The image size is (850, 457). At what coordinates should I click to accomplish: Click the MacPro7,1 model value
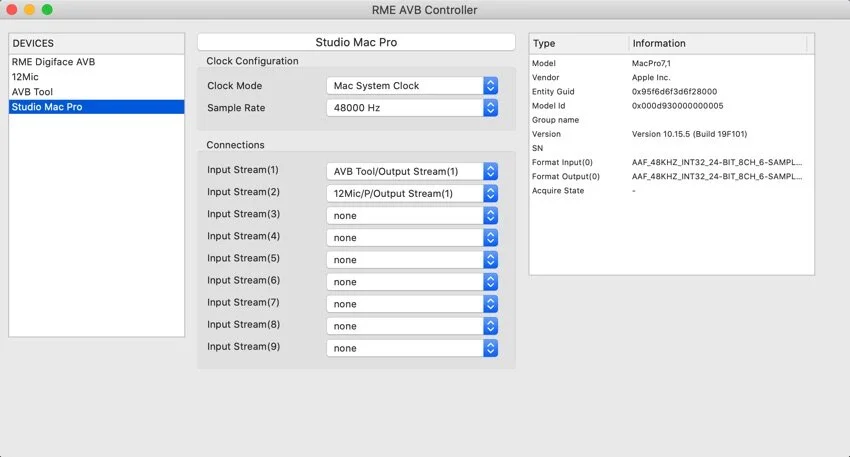(x=651, y=63)
